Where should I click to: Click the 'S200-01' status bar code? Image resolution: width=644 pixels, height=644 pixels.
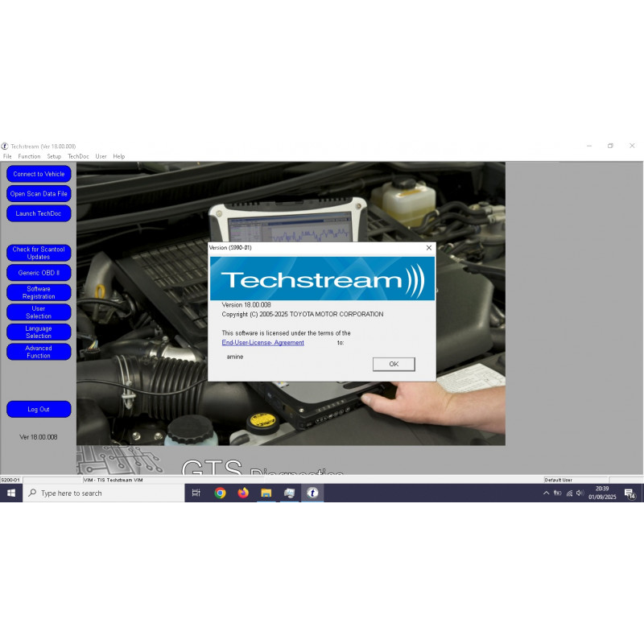tap(10, 480)
